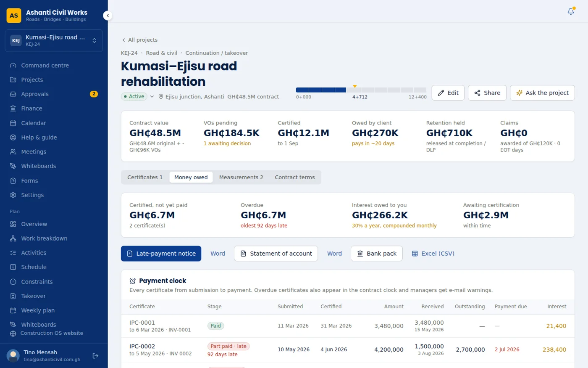Click the sign-out icon beside Tino Mensah
The width and height of the screenshot is (588, 368).
pos(95,356)
